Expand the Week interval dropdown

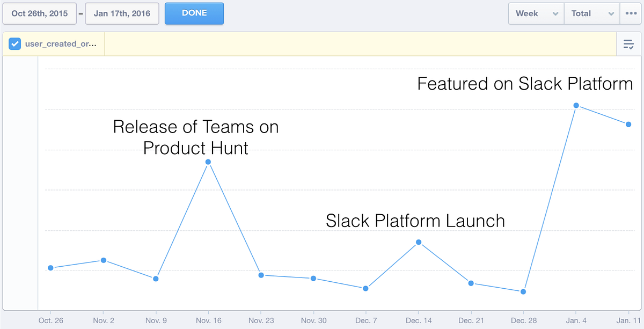pos(536,13)
